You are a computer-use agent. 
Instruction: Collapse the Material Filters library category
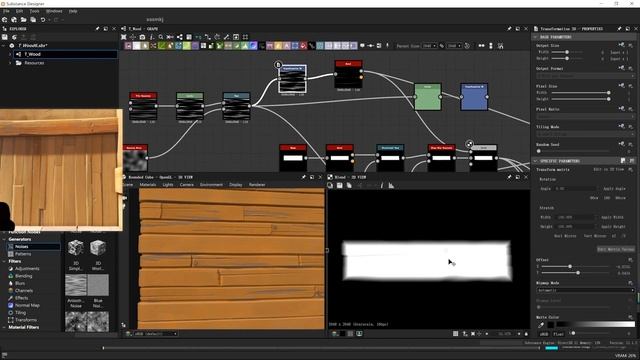[x=4, y=327]
